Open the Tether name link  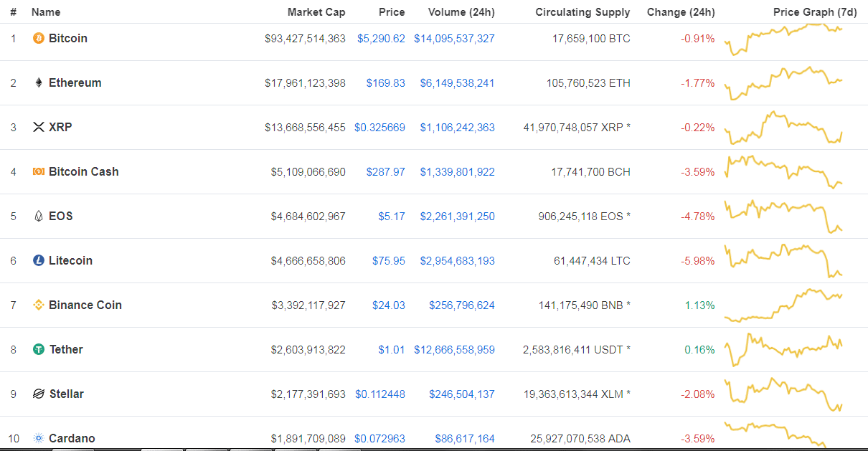[x=66, y=349]
